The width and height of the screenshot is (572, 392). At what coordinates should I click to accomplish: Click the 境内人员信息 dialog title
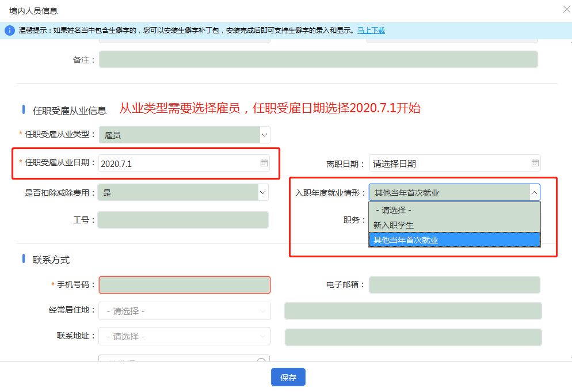click(x=33, y=11)
